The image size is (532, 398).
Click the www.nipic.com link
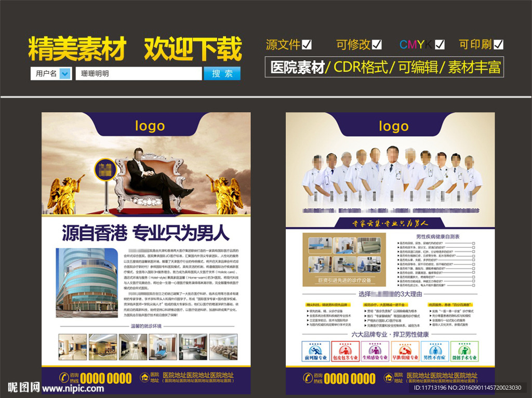73,388
